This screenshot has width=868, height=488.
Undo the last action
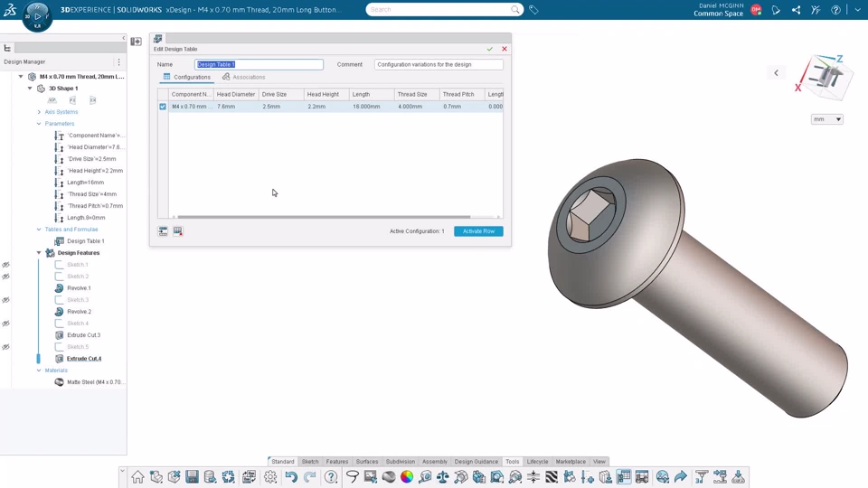tap(291, 477)
